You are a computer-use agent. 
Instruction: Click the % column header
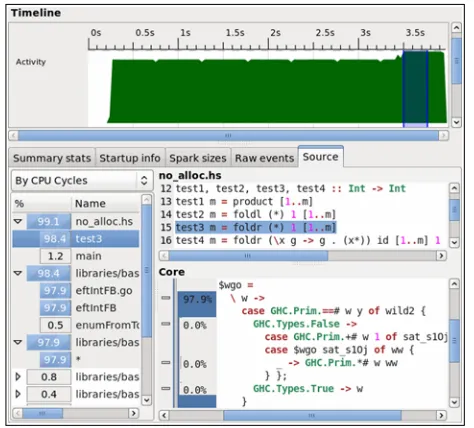point(42,204)
